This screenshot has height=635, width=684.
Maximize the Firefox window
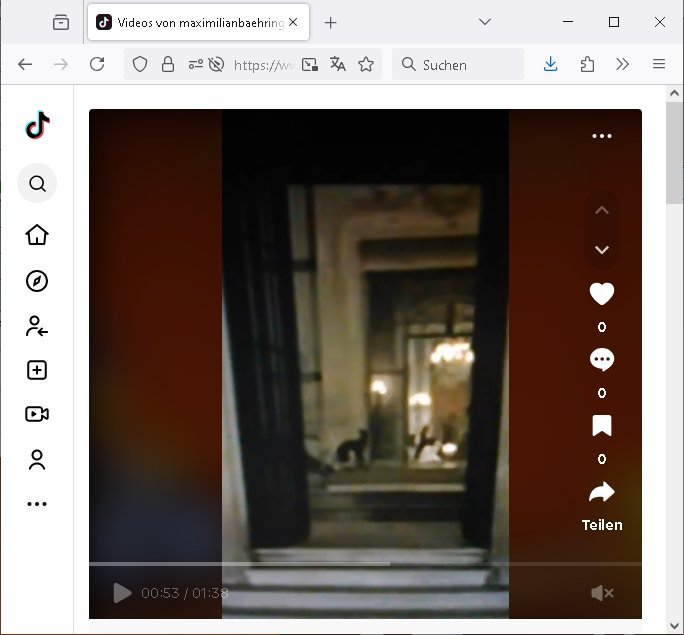[x=614, y=22]
